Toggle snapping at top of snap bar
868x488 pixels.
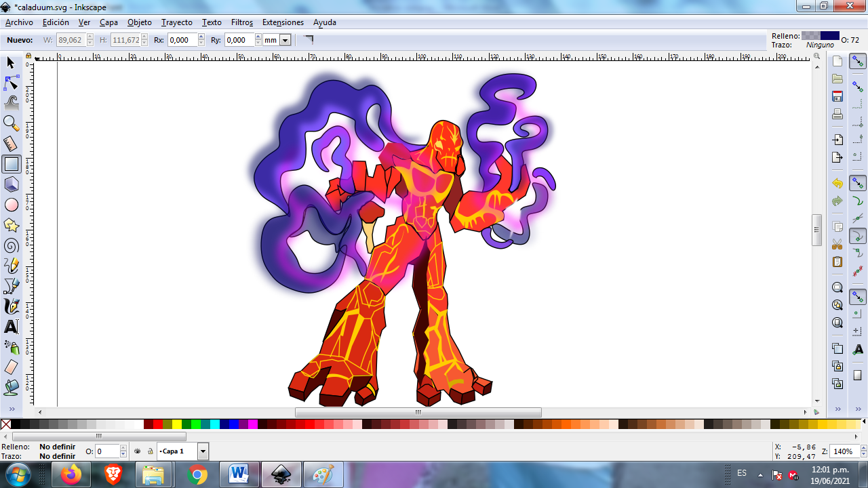858,62
